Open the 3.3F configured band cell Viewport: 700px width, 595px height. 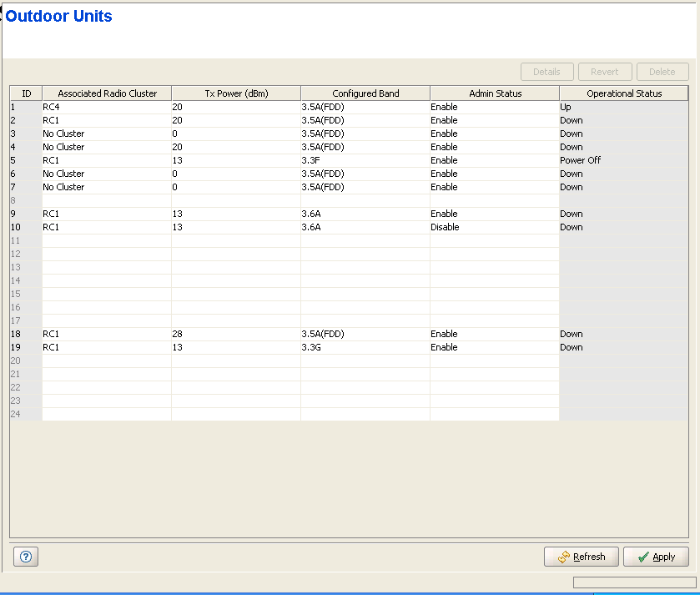[x=365, y=160]
